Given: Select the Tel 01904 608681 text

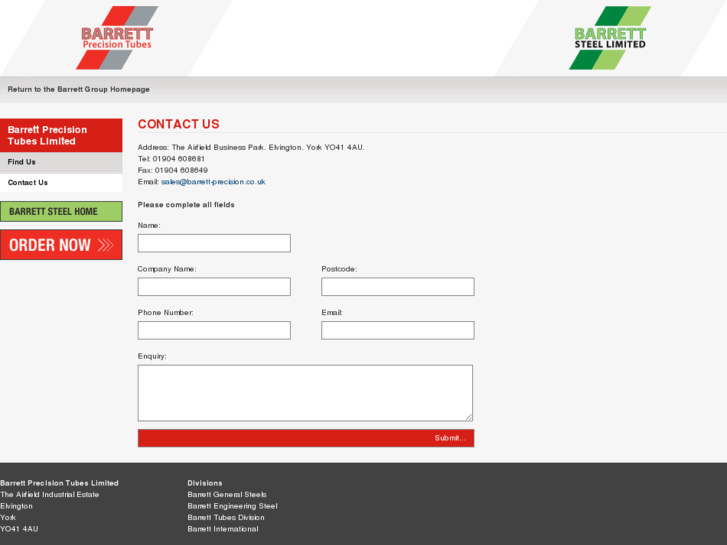Looking at the screenshot, I should coord(171,159).
